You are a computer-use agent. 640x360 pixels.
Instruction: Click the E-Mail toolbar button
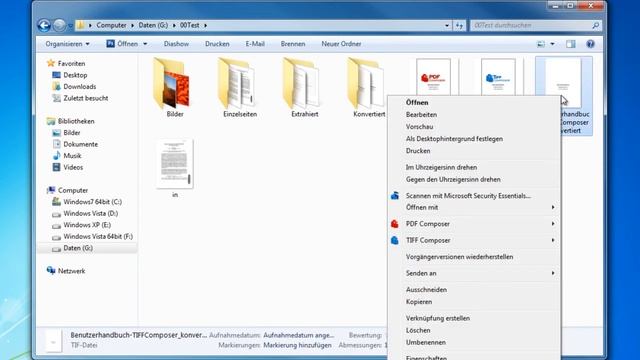coord(255,44)
